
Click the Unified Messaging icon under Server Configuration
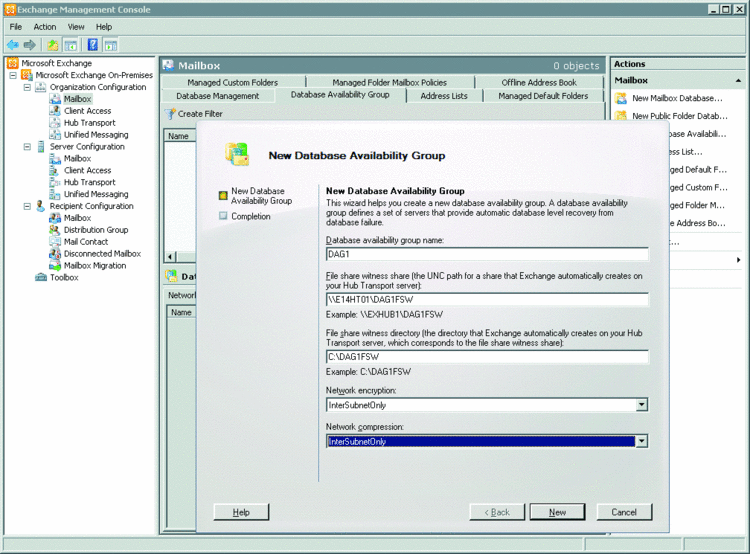(55, 194)
